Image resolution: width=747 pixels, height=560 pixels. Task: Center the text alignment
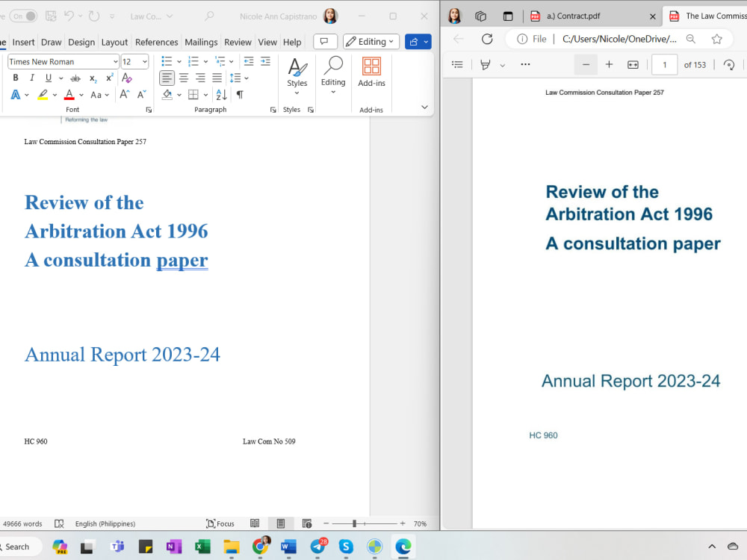click(184, 78)
